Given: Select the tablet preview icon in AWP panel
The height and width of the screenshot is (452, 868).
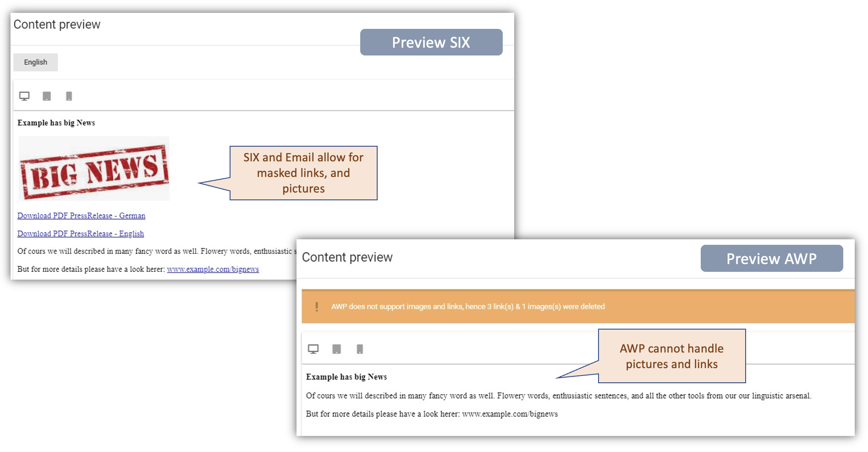Looking at the screenshot, I should point(336,349).
